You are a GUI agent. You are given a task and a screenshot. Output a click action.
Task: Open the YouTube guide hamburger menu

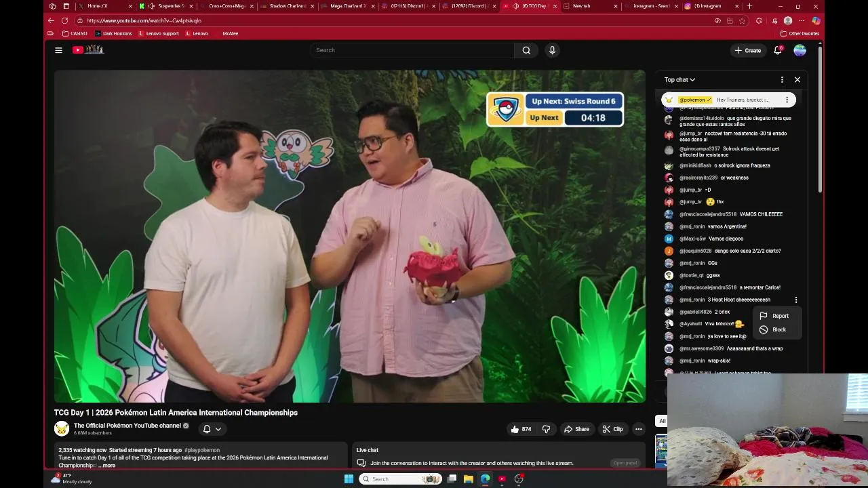[58, 50]
